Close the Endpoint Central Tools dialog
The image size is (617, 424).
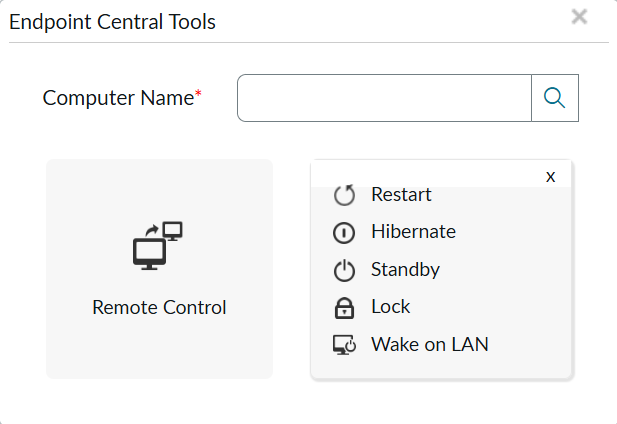(578, 17)
